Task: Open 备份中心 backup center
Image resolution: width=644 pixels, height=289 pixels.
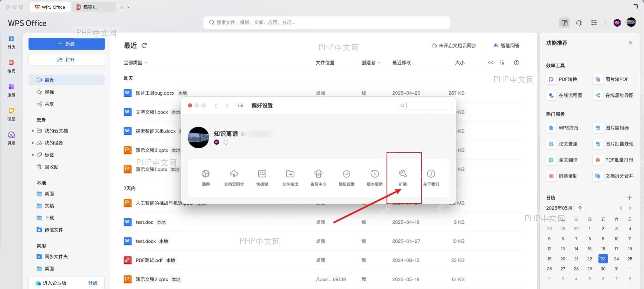Action: pyautogui.click(x=318, y=177)
